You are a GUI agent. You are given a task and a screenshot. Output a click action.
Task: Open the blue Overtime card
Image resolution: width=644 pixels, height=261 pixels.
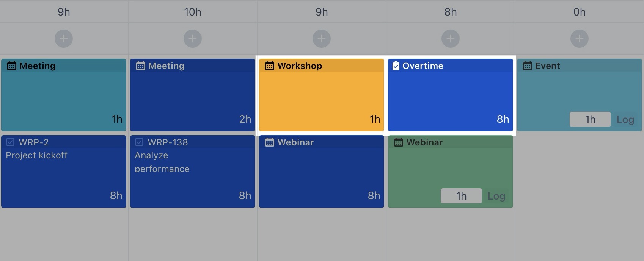[450, 98]
